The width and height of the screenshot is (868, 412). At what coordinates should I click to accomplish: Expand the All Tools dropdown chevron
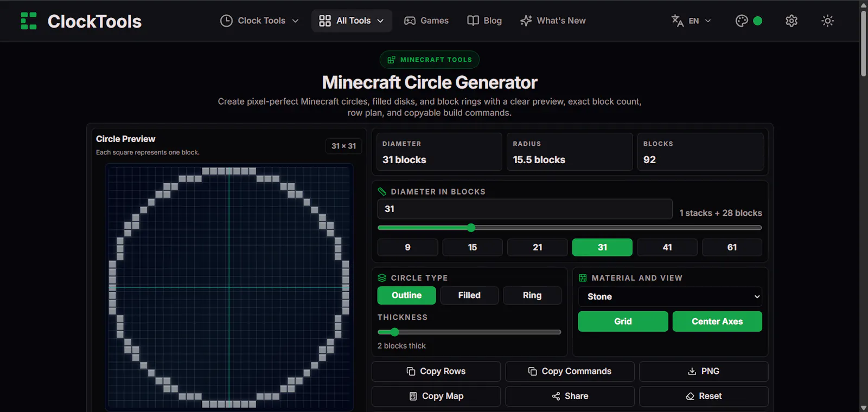click(x=380, y=21)
